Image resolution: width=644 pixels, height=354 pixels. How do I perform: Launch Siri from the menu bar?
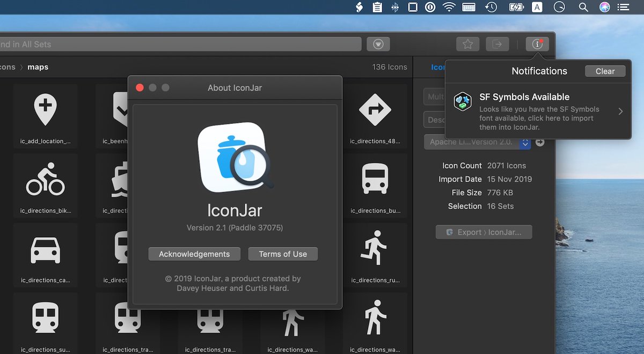tap(605, 7)
